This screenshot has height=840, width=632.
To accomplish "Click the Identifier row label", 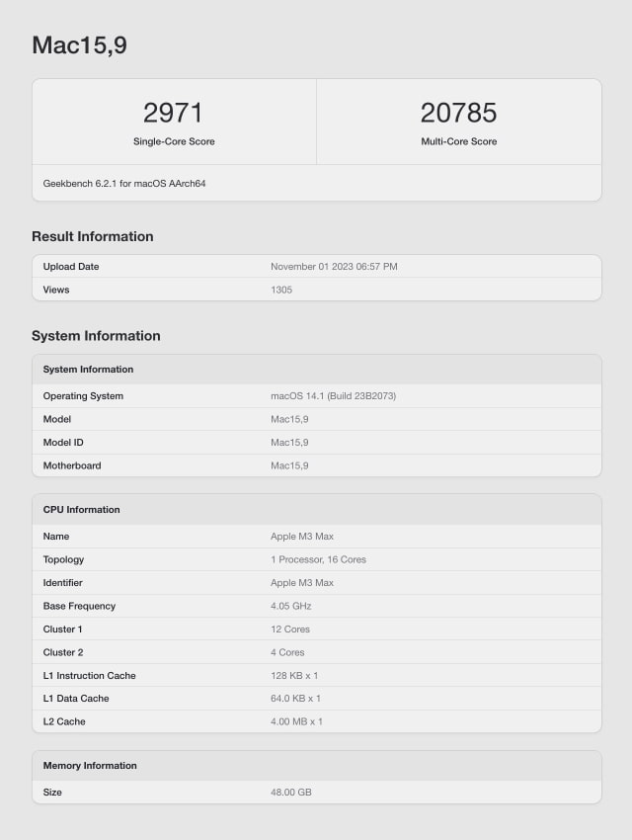I will click(62, 582).
